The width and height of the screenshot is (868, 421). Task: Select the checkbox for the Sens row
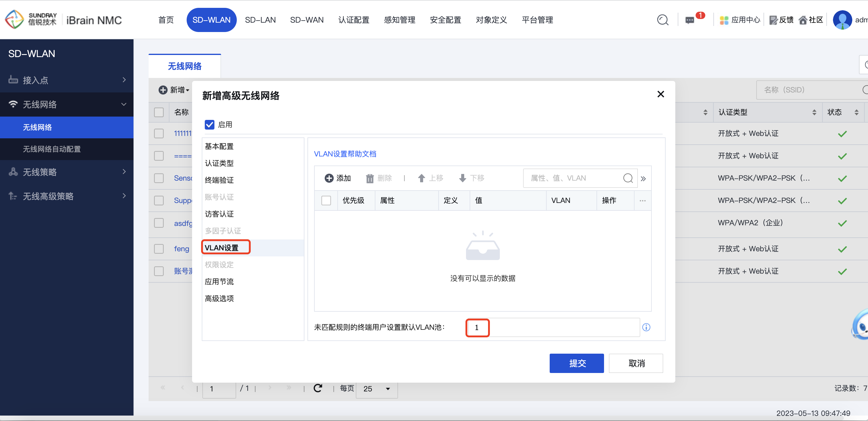click(159, 178)
